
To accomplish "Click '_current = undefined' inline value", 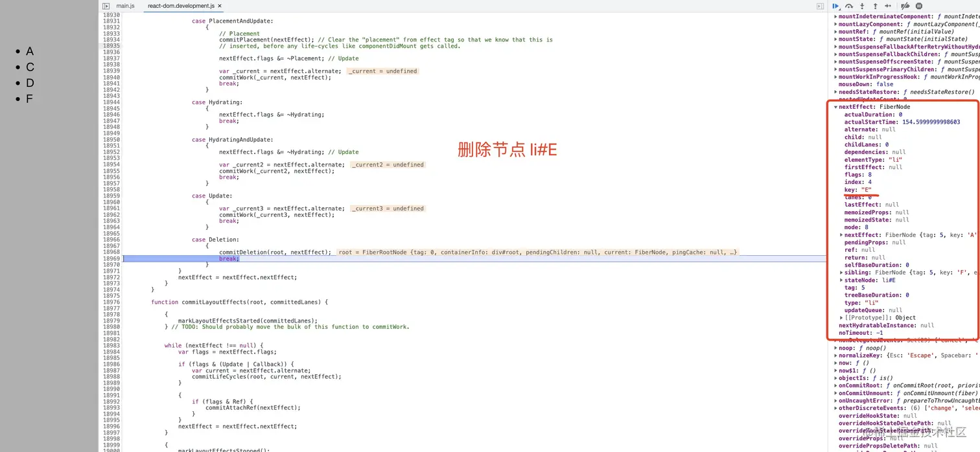I will pyautogui.click(x=382, y=71).
